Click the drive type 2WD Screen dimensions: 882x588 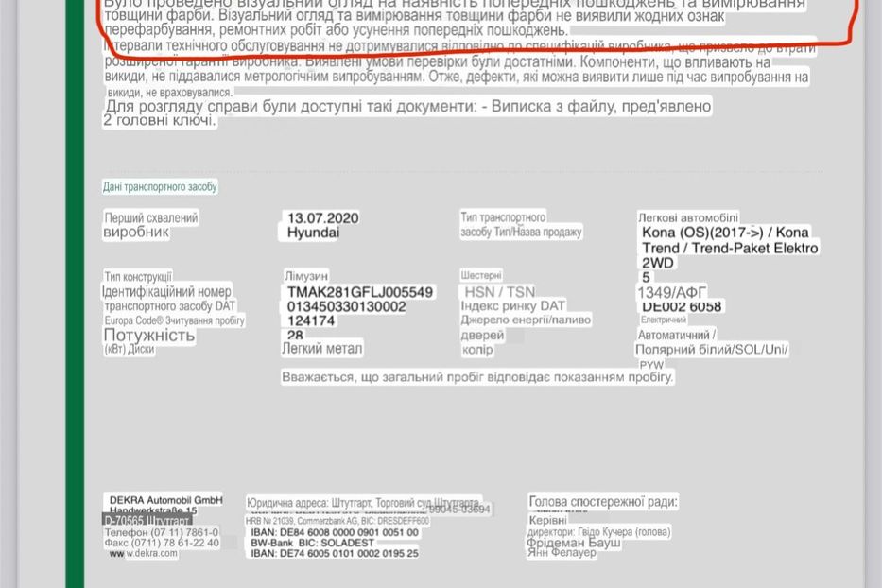point(658,263)
